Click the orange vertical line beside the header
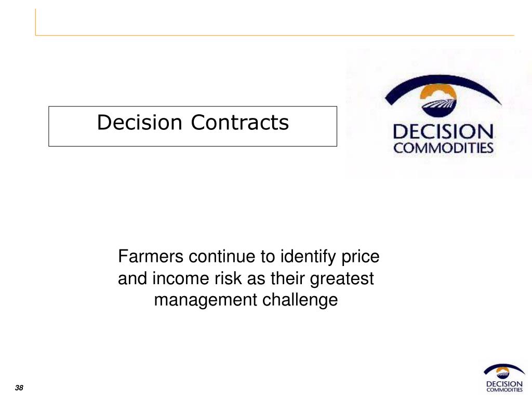Image resolution: width=532 pixels, height=399 pixels. (35, 22)
